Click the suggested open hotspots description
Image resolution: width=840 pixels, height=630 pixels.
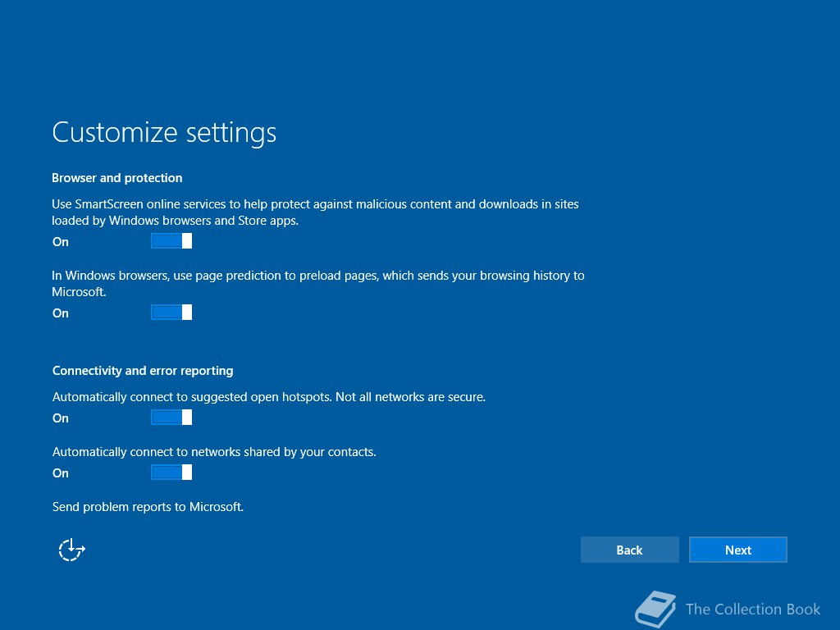click(x=269, y=397)
